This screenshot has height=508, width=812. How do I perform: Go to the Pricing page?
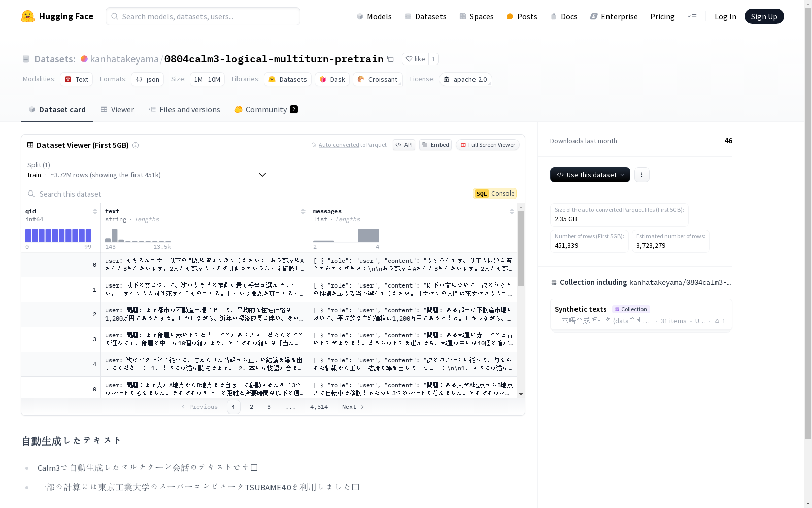[x=662, y=16]
